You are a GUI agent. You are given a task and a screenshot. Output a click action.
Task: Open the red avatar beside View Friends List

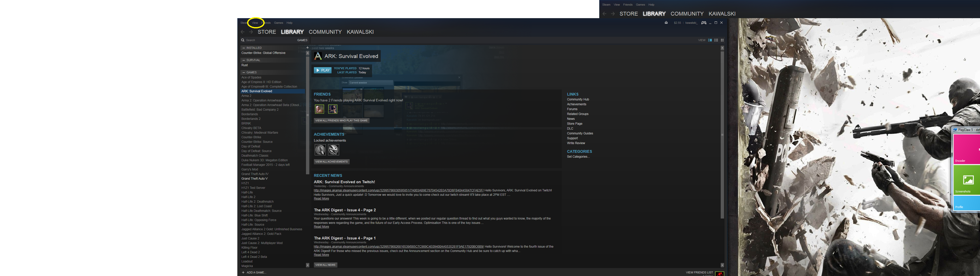(x=719, y=273)
